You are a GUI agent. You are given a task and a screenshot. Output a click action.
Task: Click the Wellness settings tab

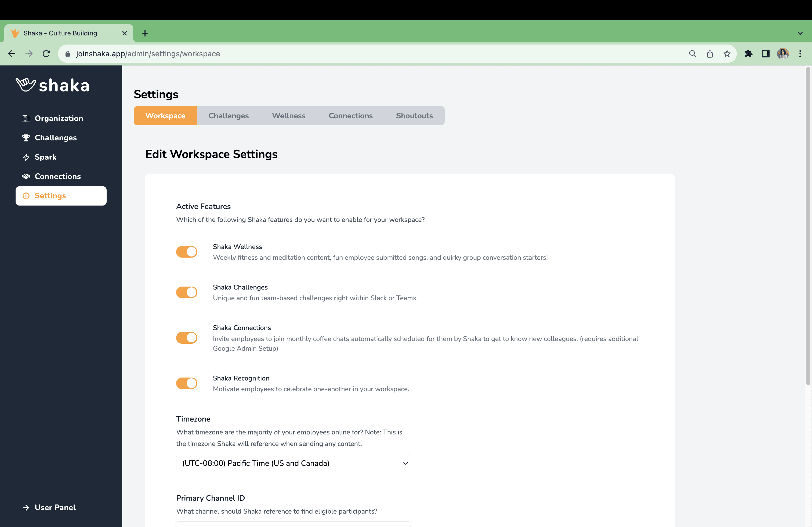pyautogui.click(x=289, y=115)
